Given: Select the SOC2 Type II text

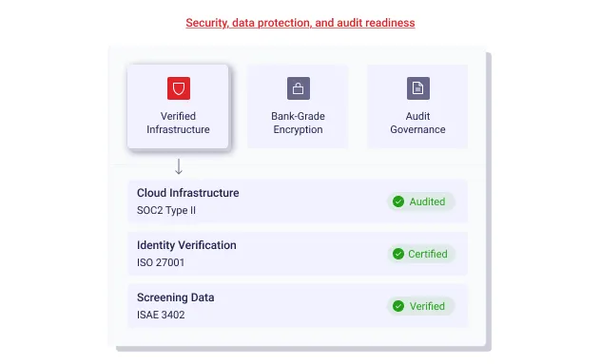Looking at the screenshot, I should (166, 210).
